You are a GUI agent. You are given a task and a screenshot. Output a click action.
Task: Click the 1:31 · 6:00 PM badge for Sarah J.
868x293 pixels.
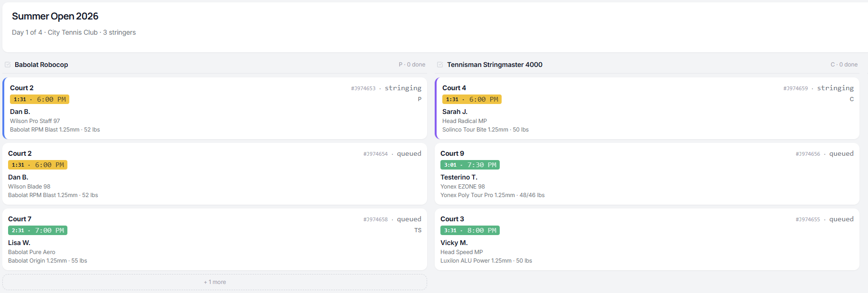(472, 99)
